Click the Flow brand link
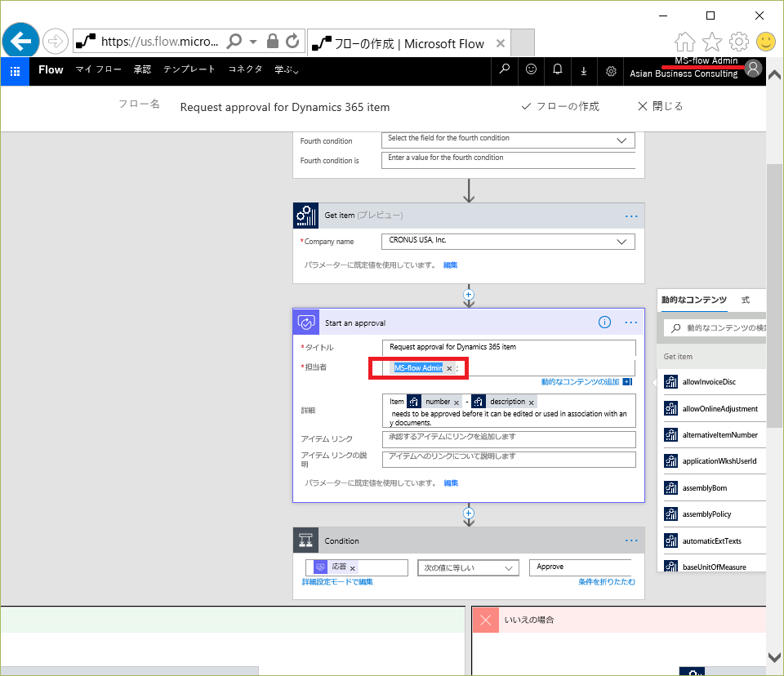784x676 pixels. [51, 69]
